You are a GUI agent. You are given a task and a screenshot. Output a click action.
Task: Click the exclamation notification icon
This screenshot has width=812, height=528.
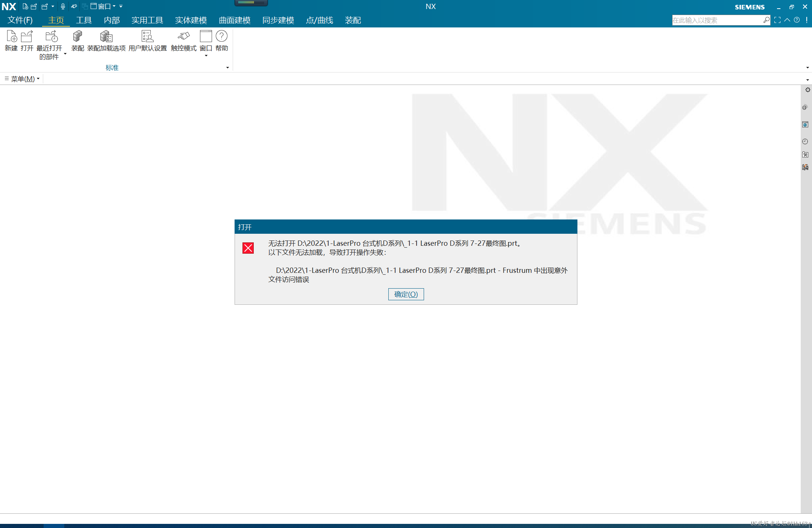coord(807,20)
